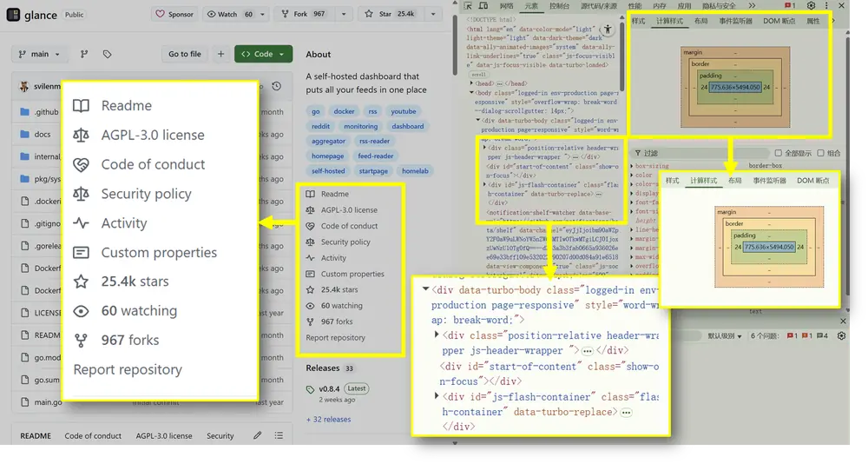Screen dimensions: 868x464
Task: Switch to the 网络 DevTools tab
Action: (x=507, y=6)
